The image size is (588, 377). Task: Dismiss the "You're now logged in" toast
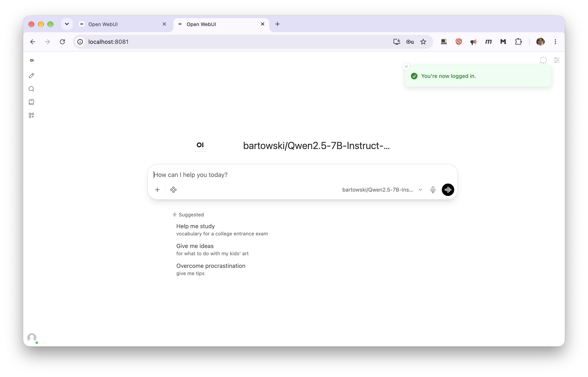406,67
